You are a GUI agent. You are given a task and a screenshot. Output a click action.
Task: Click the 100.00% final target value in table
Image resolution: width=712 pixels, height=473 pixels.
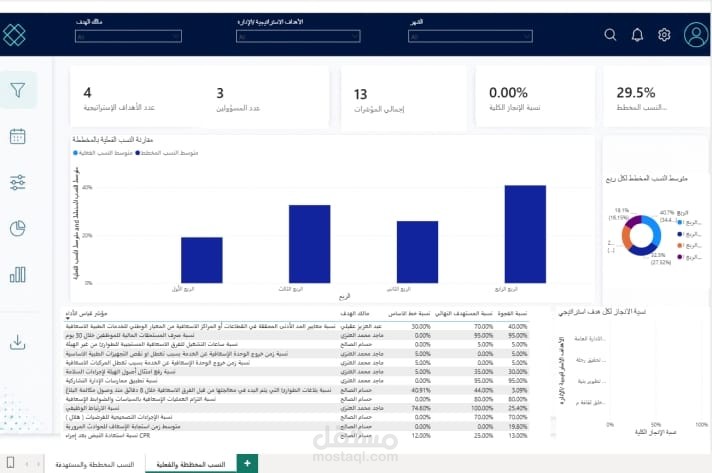[x=482, y=408]
